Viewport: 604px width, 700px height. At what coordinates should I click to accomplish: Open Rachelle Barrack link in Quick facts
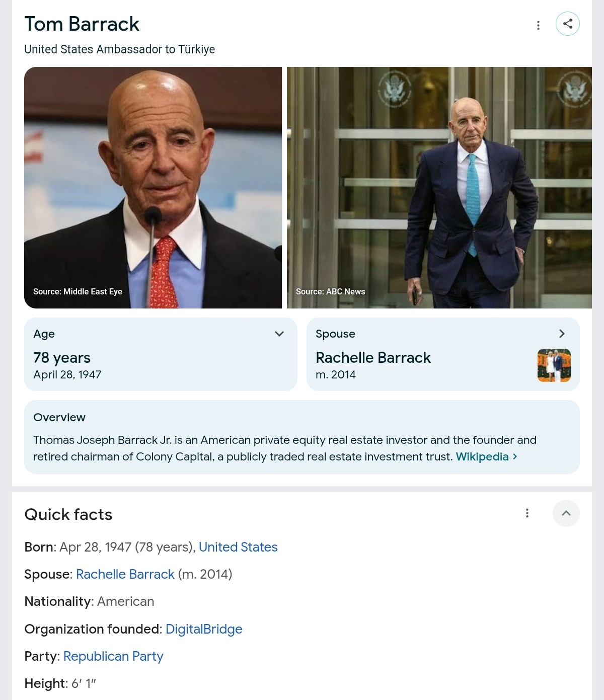[125, 574]
